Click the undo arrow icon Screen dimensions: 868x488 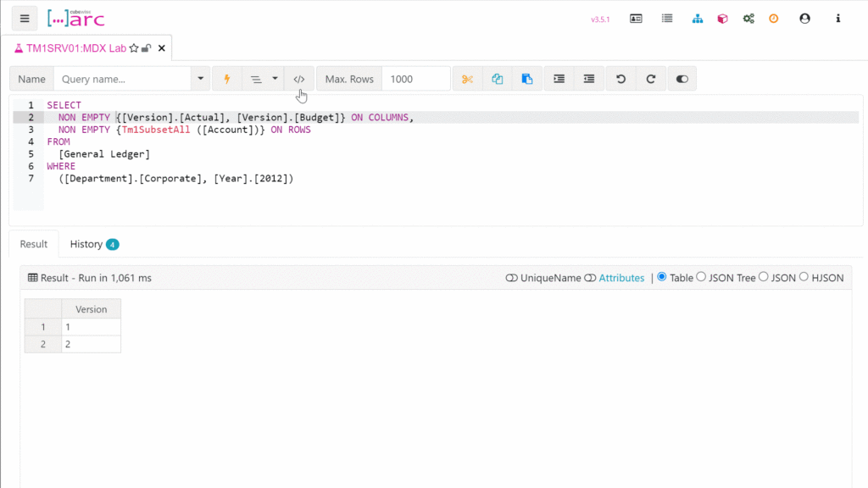[x=620, y=79]
